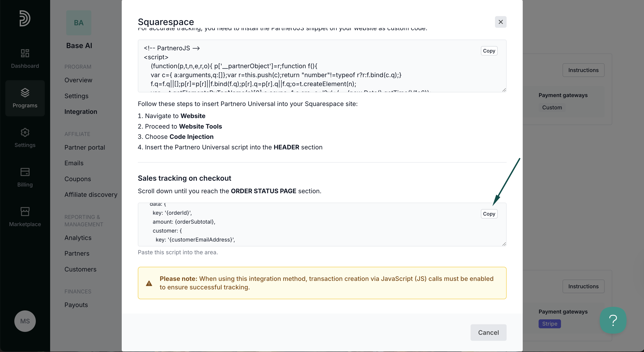This screenshot has height=352, width=644.
Task: Open Payouts page
Action: [76, 305]
